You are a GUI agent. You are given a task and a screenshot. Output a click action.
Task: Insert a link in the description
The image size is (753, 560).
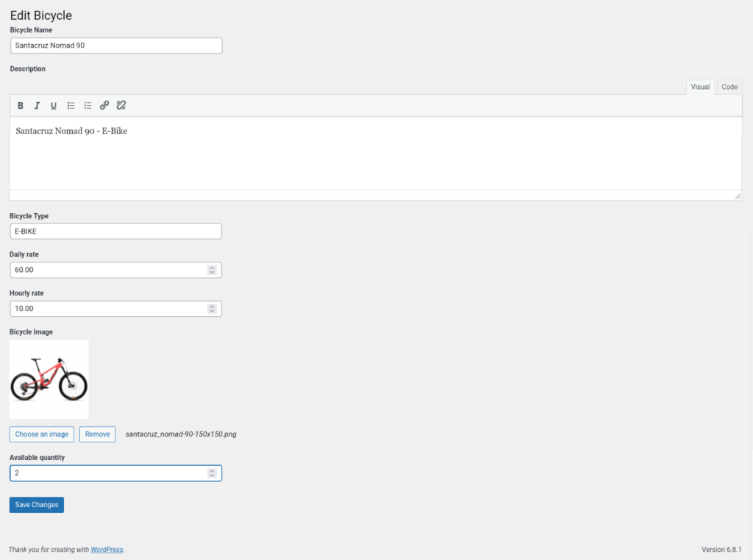click(x=104, y=106)
